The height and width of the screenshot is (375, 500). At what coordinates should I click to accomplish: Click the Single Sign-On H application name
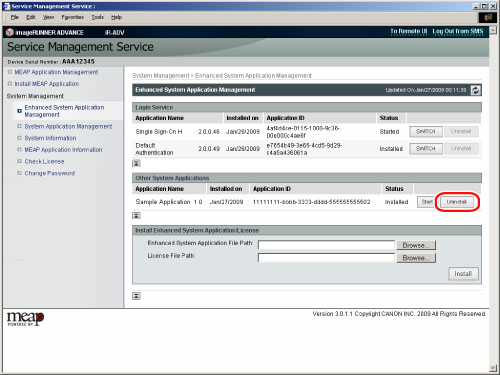pos(159,132)
